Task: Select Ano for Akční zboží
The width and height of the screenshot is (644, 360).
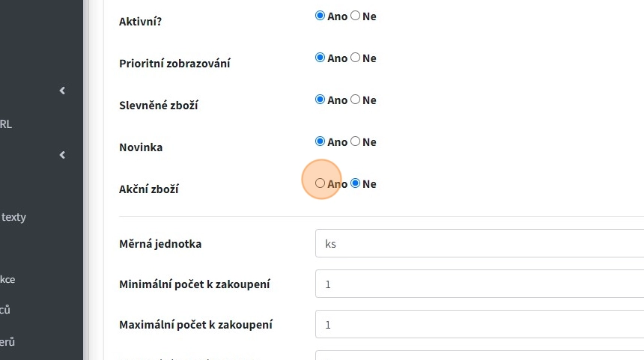Action: coord(321,183)
